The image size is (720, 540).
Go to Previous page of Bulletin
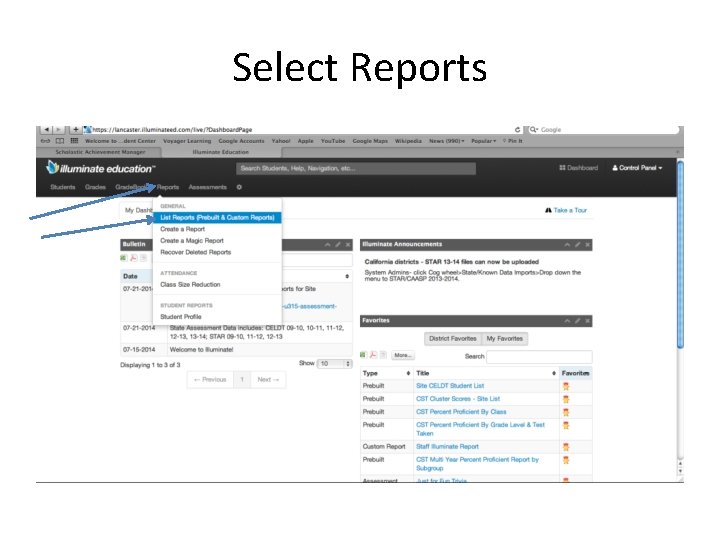pyautogui.click(x=210, y=380)
